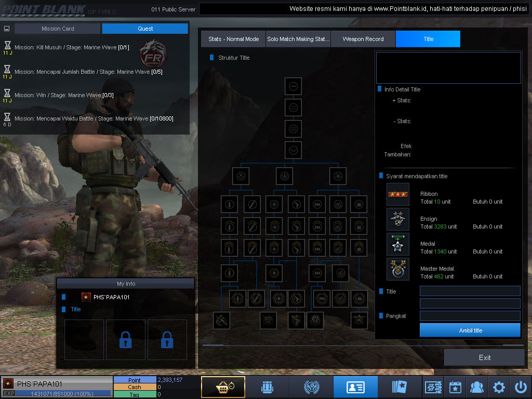Select the two-bar title node
This screenshot has width=532, height=399.
pyautogui.click(x=294, y=108)
